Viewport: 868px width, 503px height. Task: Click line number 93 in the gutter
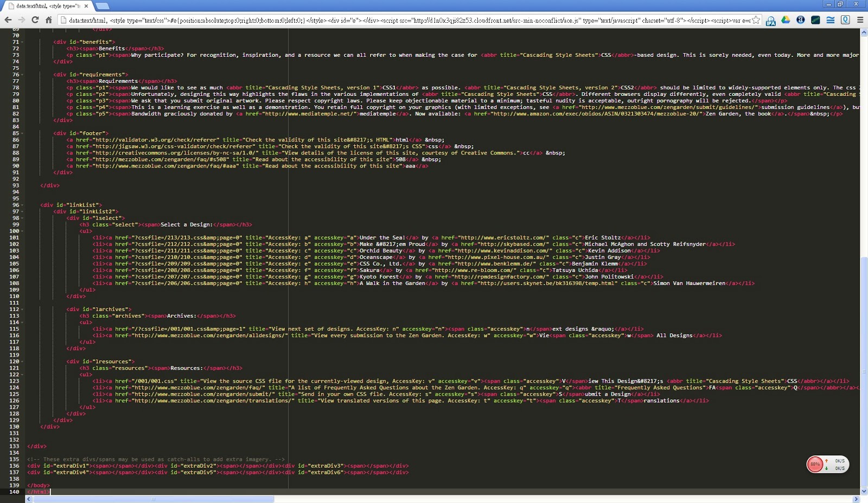(16, 185)
